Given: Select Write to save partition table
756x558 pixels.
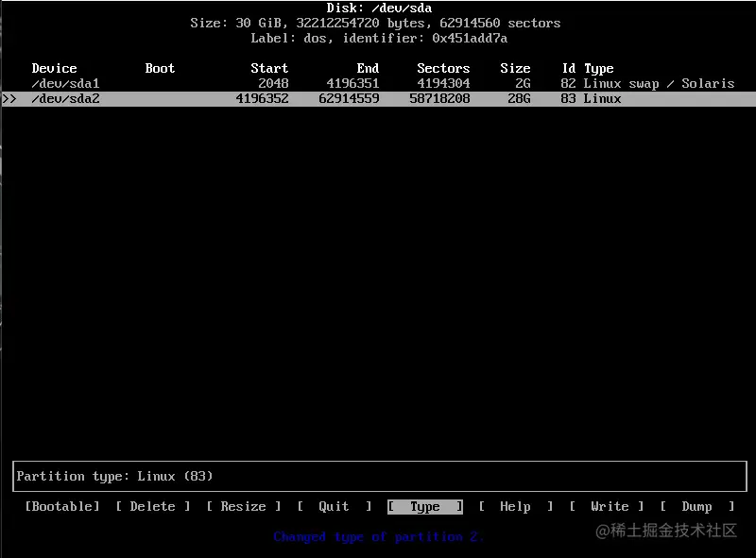Looking at the screenshot, I should pyautogui.click(x=606, y=506).
